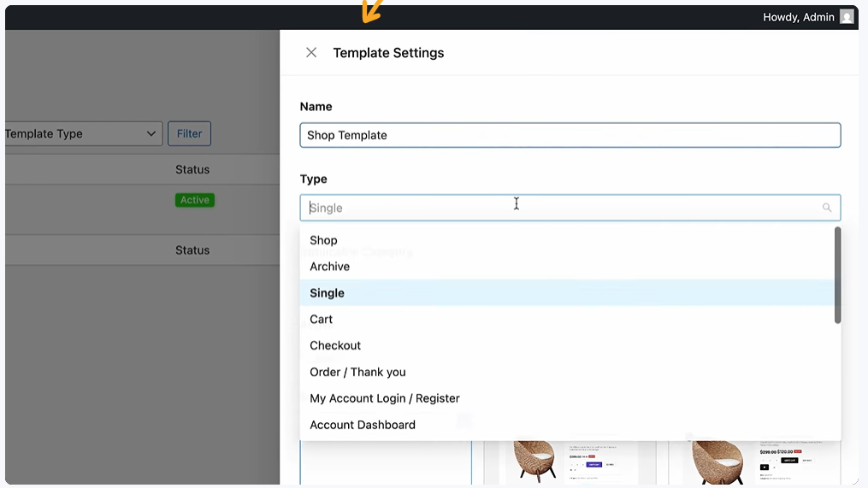Expand the Template Type filter dropdown
Screen dimensions: 868x488
[83, 133]
